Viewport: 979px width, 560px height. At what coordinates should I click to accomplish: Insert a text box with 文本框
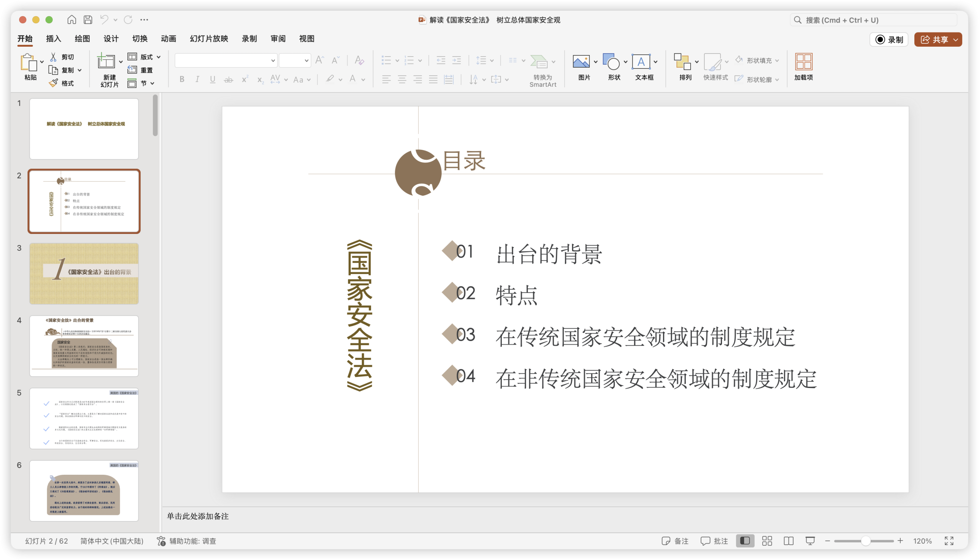(641, 62)
